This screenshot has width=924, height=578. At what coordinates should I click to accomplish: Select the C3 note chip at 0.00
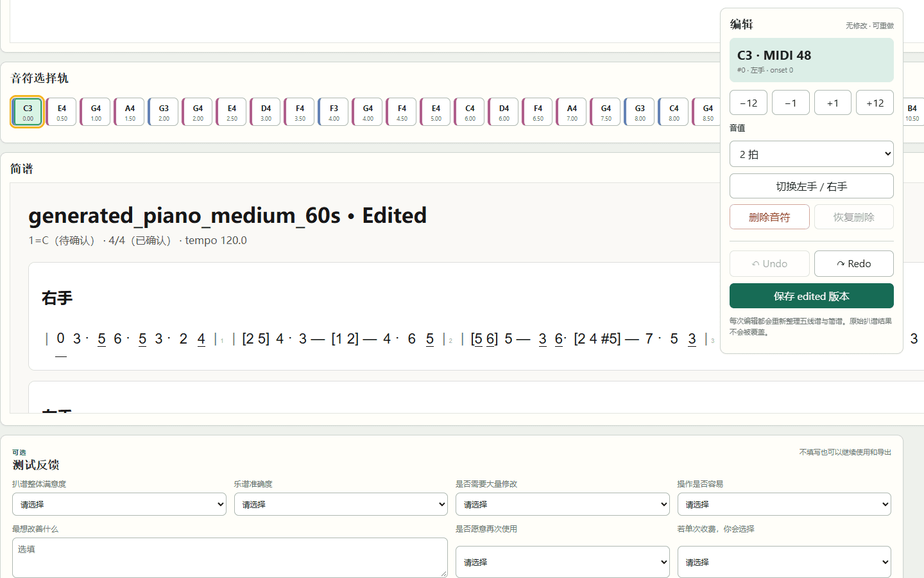click(28, 112)
